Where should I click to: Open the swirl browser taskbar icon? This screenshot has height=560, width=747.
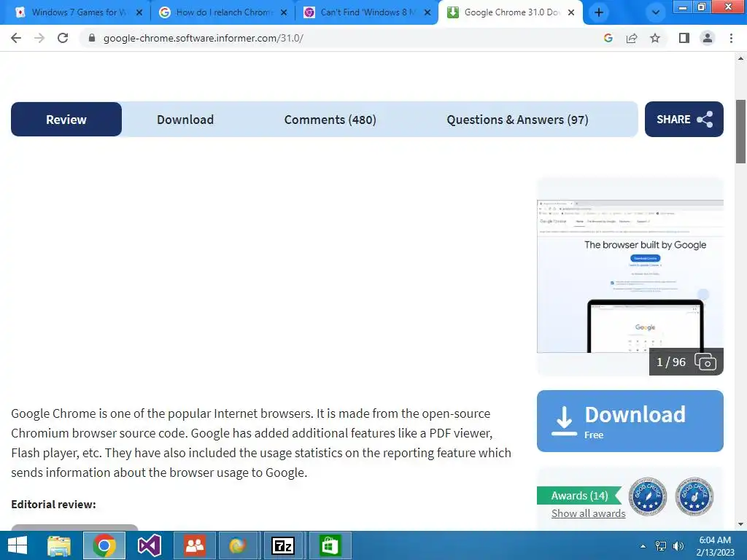pyautogui.click(x=238, y=545)
